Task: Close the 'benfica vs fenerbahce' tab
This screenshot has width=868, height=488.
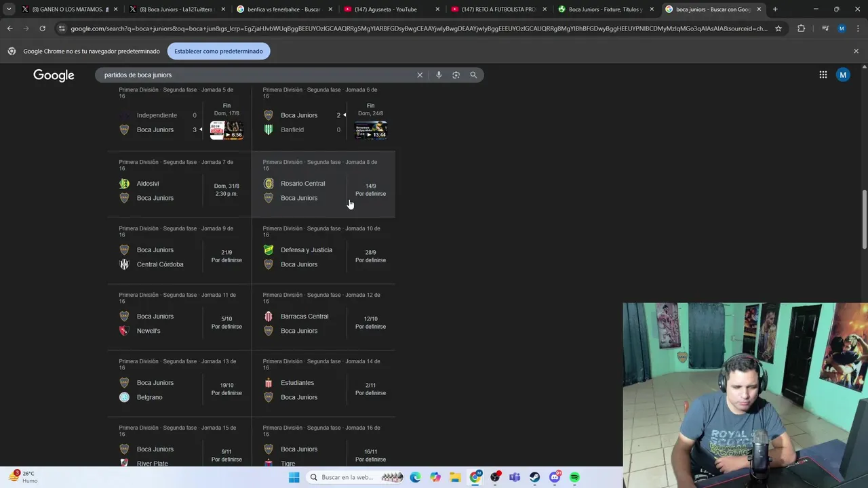Action: point(330,9)
